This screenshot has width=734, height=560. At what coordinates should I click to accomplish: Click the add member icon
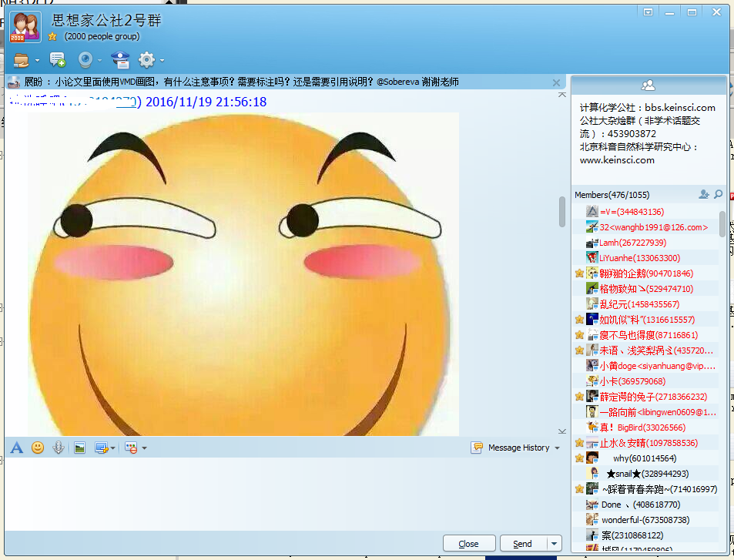pos(703,194)
